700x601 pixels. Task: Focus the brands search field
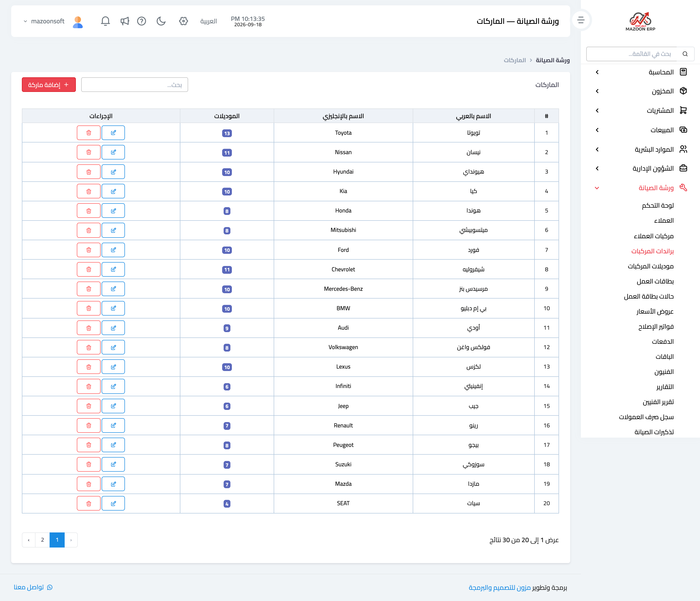tap(134, 85)
